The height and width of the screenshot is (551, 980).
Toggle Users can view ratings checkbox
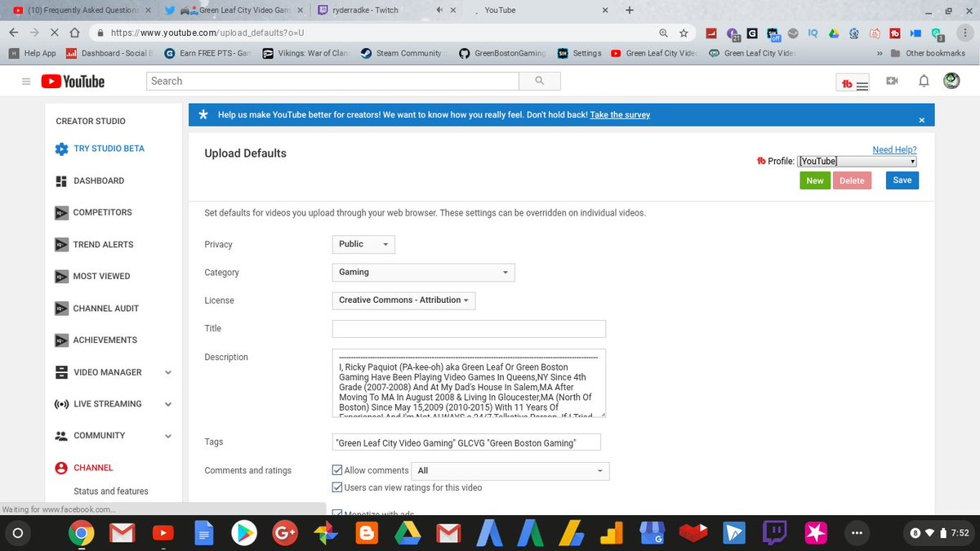[337, 487]
